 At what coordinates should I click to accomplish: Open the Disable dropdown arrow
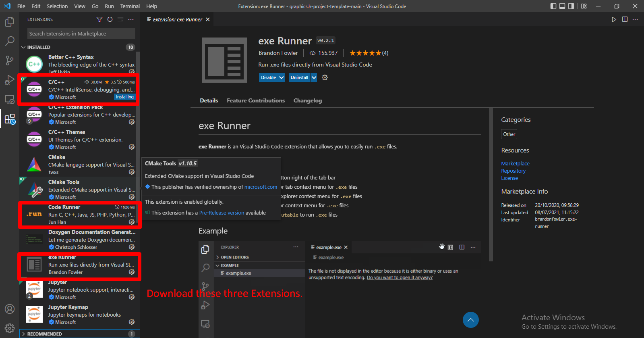pos(282,77)
